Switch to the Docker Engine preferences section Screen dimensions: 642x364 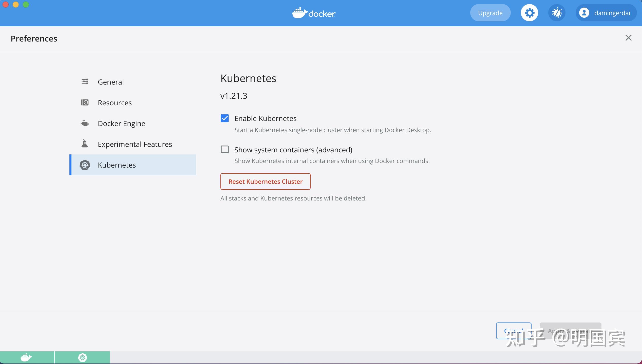coord(121,123)
